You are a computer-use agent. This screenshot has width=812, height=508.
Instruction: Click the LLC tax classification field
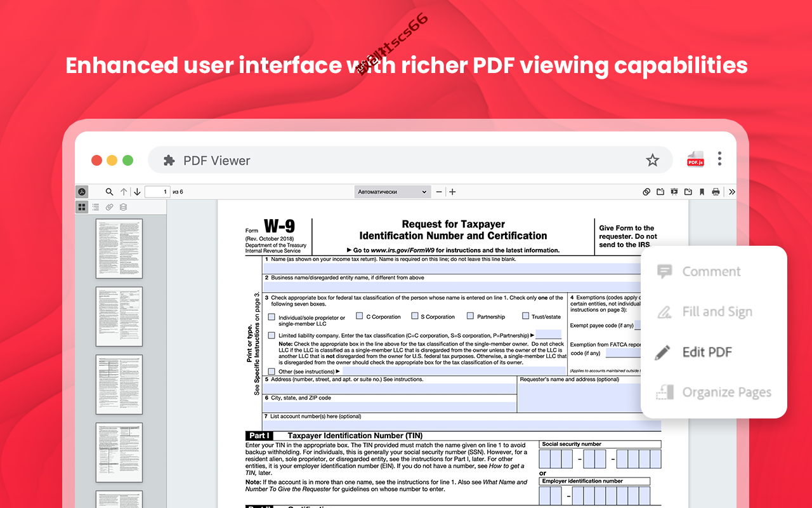tap(548, 335)
